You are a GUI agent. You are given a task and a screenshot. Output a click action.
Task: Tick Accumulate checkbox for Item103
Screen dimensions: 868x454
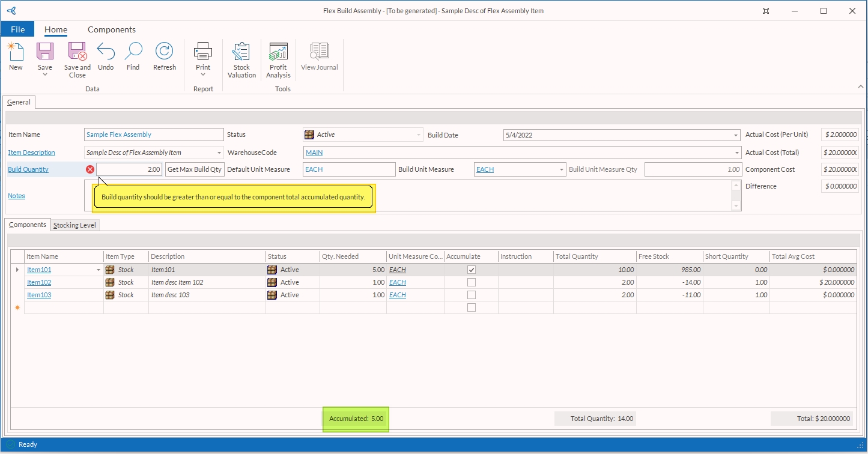pyautogui.click(x=472, y=295)
